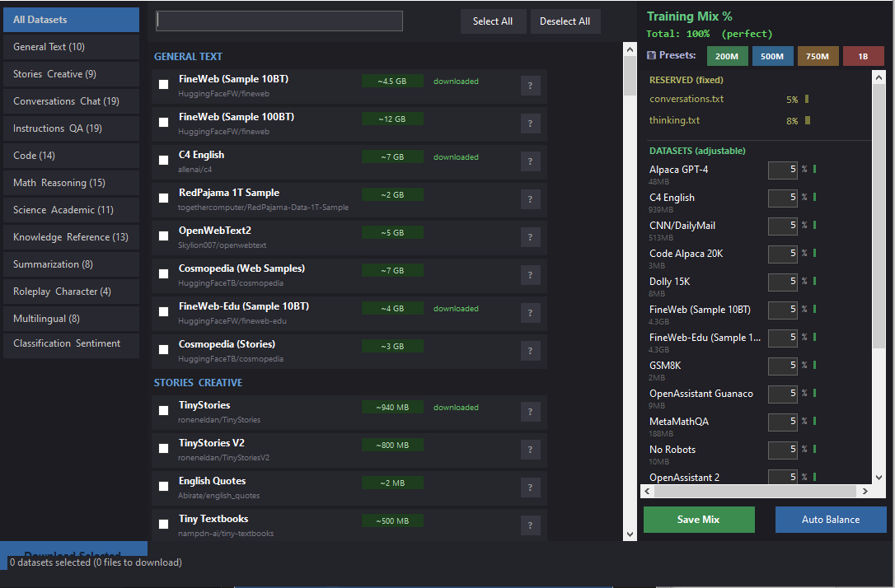Show info for Tiny Textbooks

click(x=530, y=525)
